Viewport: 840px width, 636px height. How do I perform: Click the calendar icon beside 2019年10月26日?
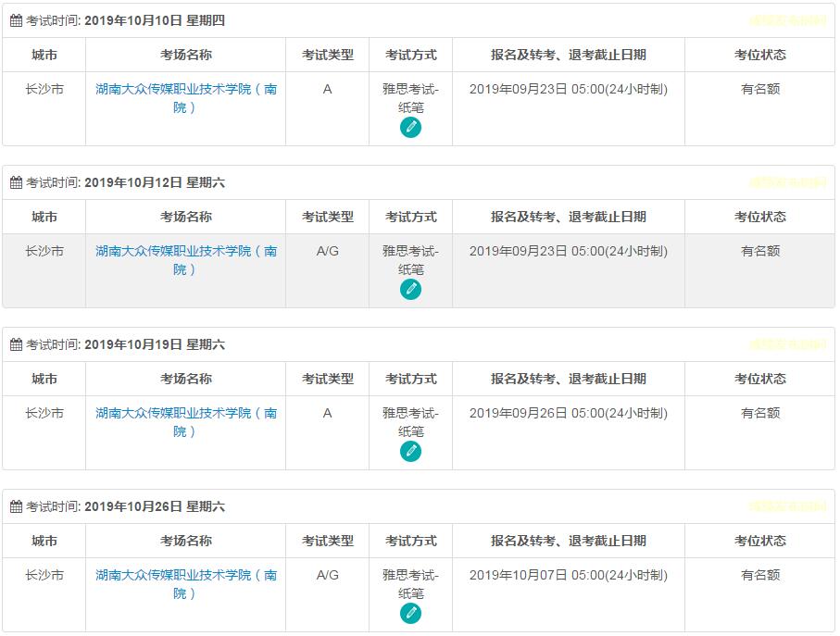(16, 506)
